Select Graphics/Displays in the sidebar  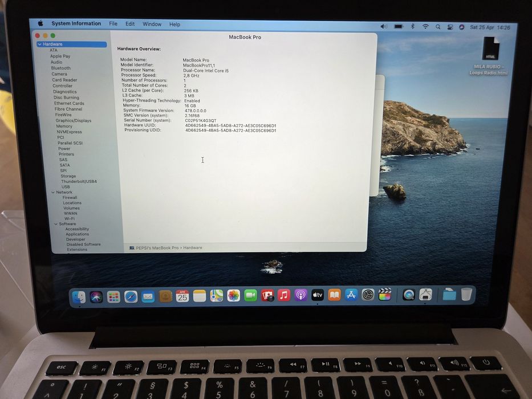(x=74, y=120)
